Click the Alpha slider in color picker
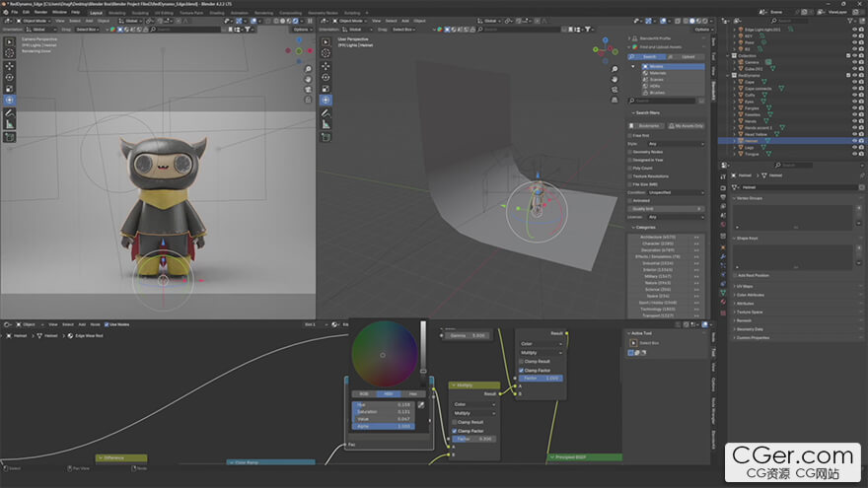 [x=383, y=427]
